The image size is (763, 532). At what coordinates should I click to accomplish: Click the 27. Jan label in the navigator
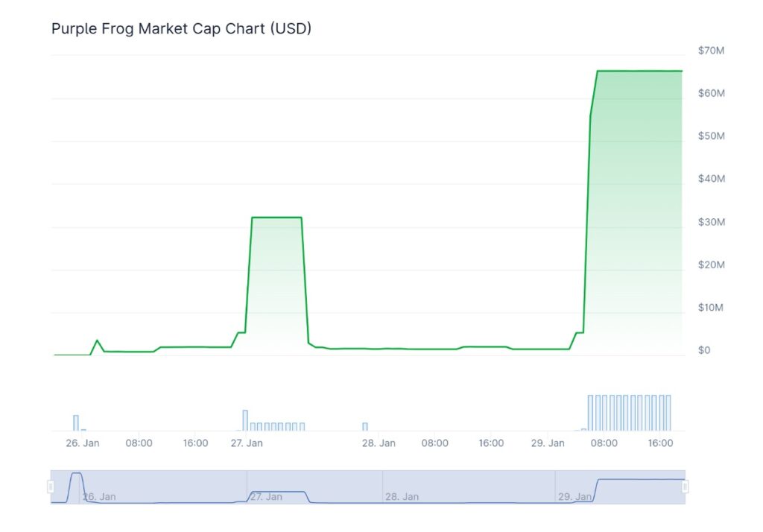[267, 496]
